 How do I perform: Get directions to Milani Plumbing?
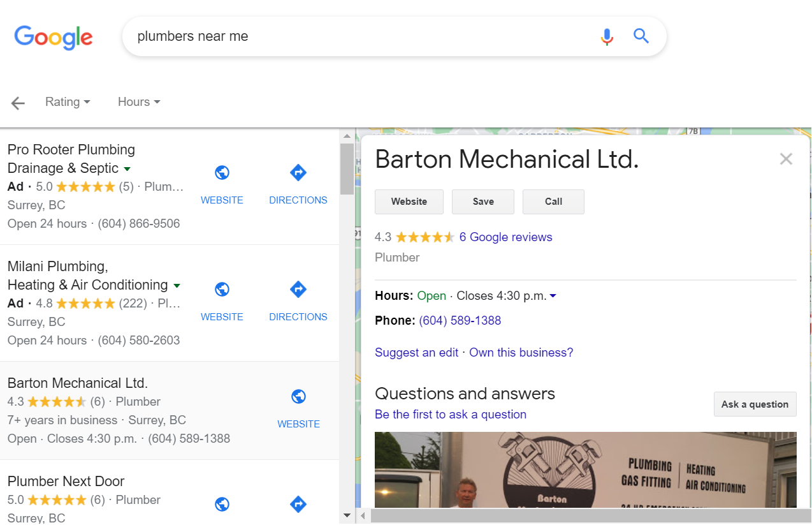tap(298, 290)
